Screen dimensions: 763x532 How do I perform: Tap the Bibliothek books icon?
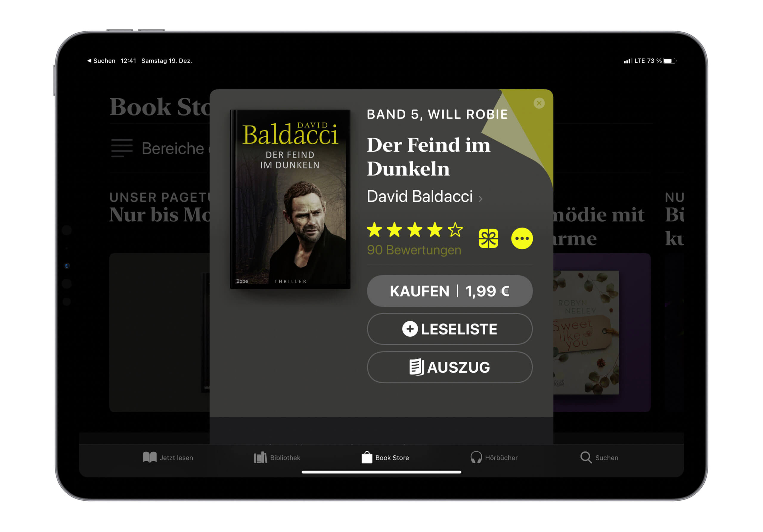(x=260, y=457)
